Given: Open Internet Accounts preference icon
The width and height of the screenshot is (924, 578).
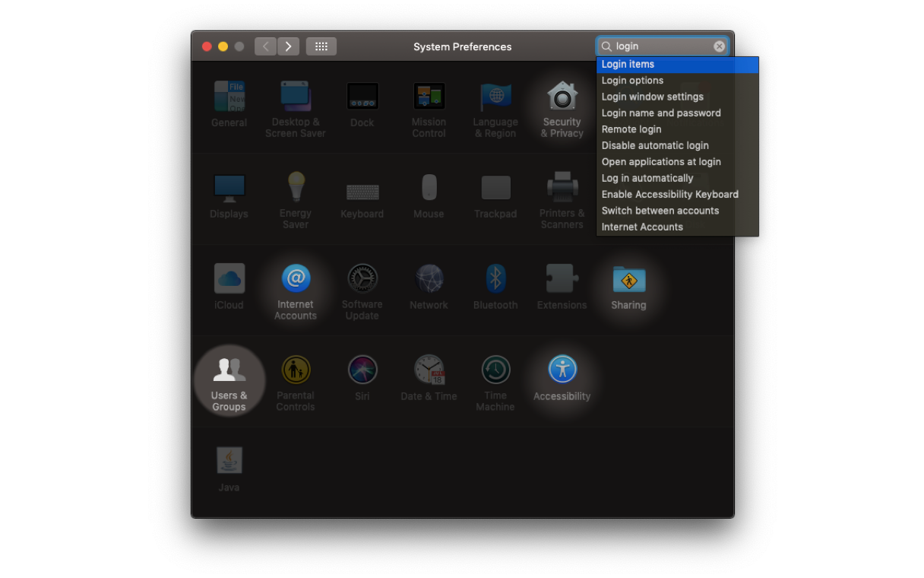Looking at the screenshot, I should (296, 291).
